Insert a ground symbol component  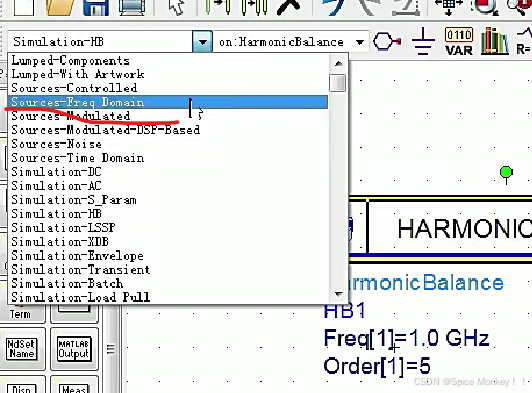[x=423, y=42]
